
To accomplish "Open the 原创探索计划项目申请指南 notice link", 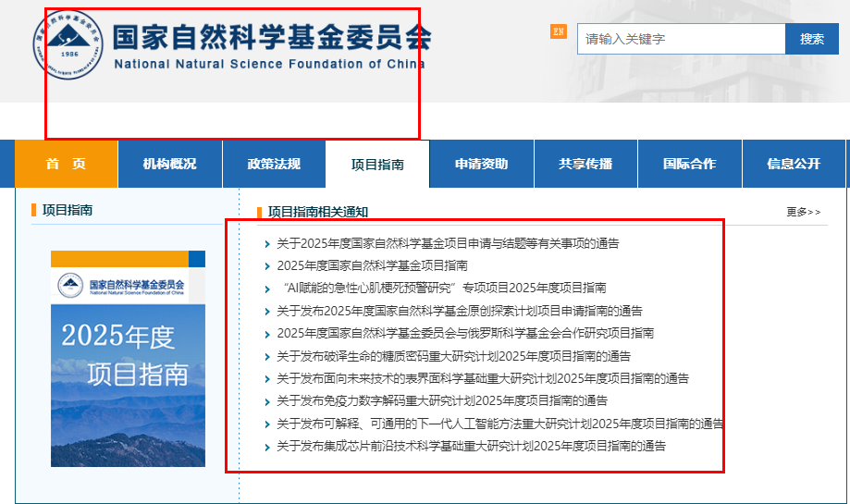I will (460, 311).
